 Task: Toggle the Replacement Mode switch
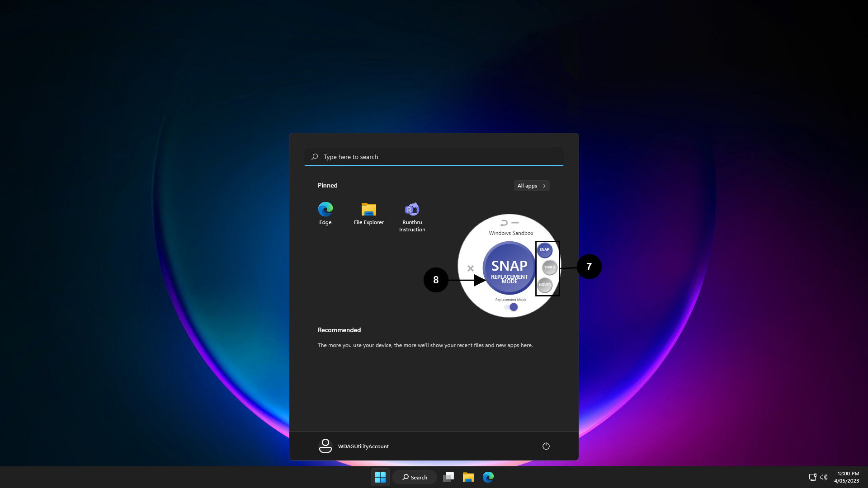click(x=511, y=307)
